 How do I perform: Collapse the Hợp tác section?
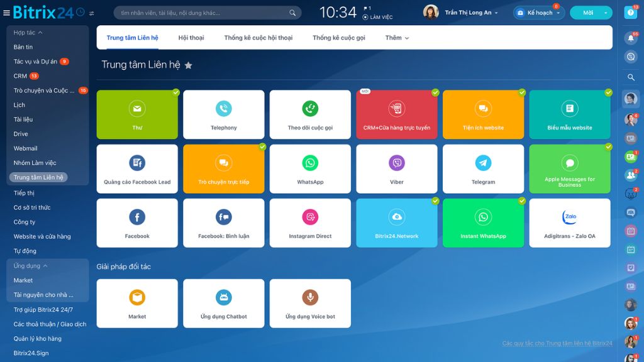click(x=28, y=33)
